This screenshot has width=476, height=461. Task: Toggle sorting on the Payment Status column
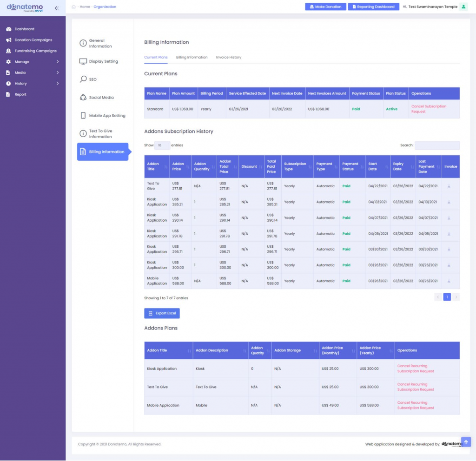click(350, 166)
